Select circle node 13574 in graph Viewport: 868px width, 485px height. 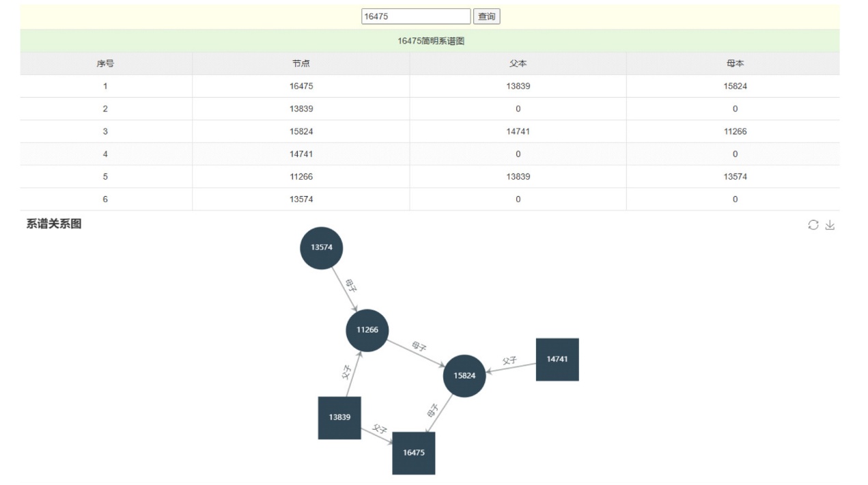tap(321, 247)
